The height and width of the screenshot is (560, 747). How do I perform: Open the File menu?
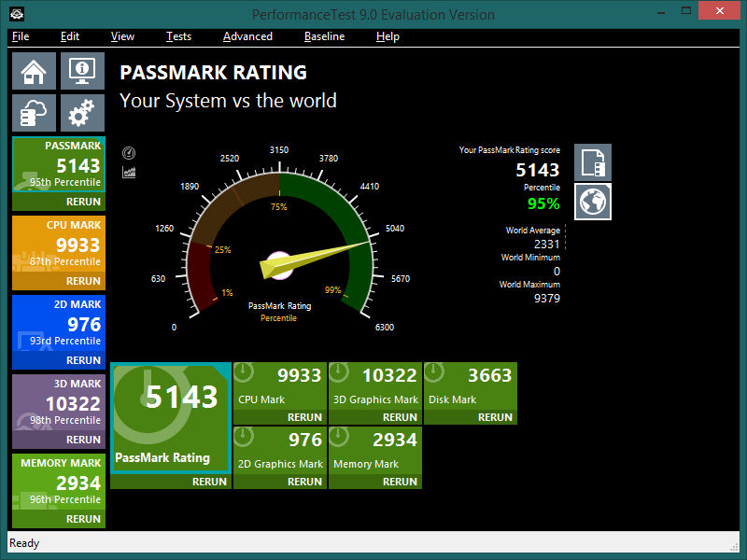21,36
